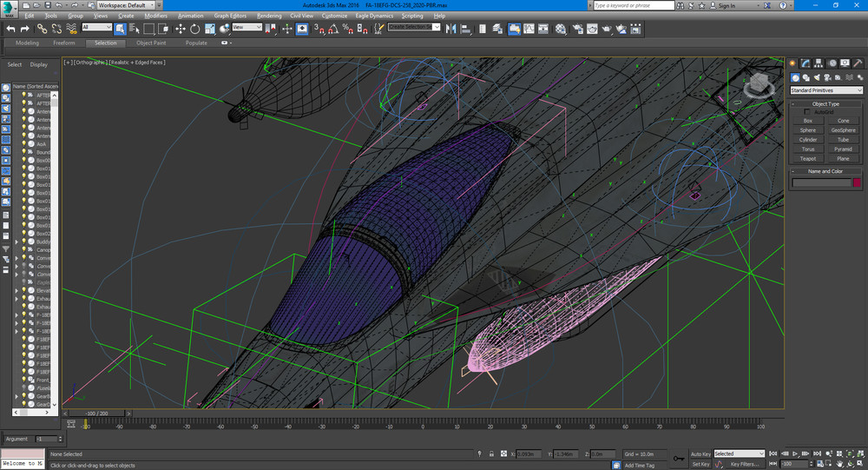Viewport: 868px width, 470px height.
Task: Open the Standard Primitives dropdown
Action: click(x=825, y=90)
